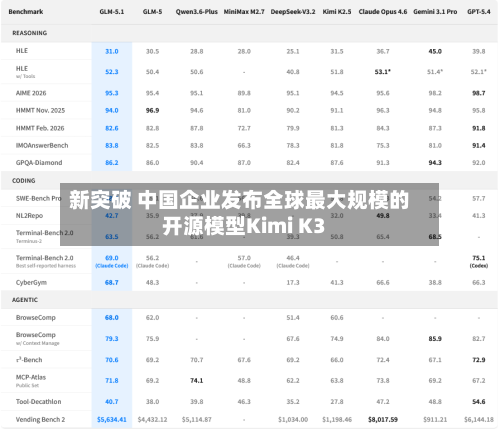Click the 90.4 Qwen3.6-Plus GPQA-Diamond score
This screenshot has width=500, height=429.
[x=197, y=163]
